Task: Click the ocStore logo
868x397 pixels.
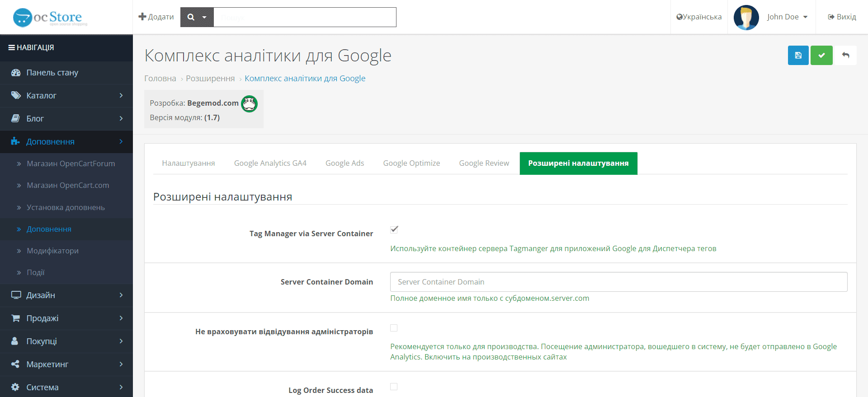Action: click(50, 18)
